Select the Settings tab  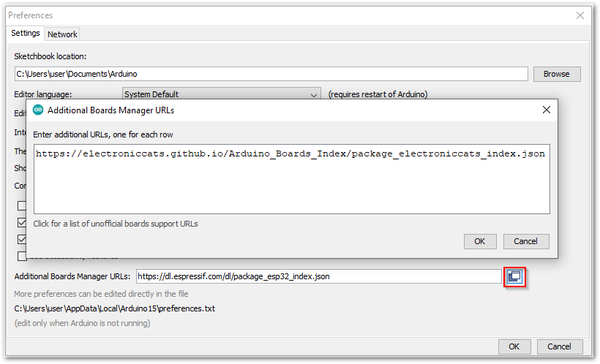[26, 34]
